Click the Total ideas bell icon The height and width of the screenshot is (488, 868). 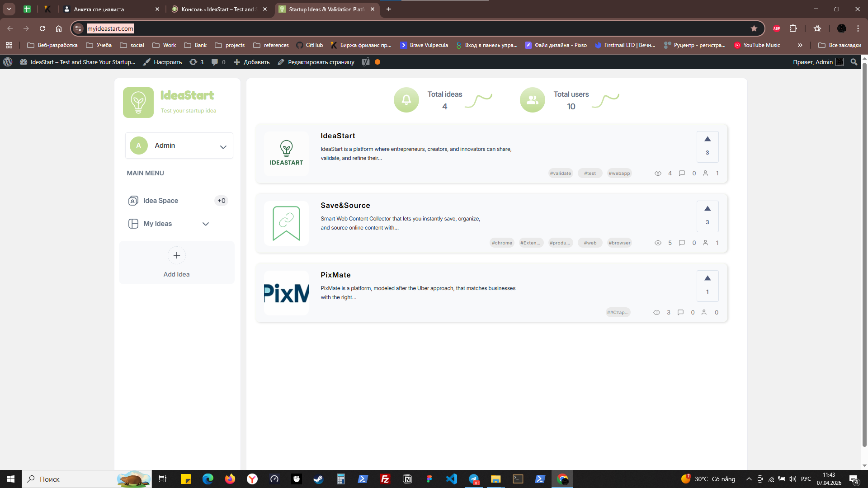406,100
